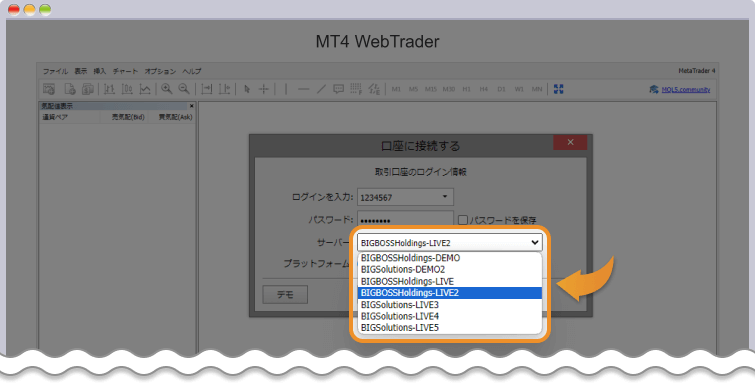The image size is (755, 386).
Task: Select the horizontal line drawing tool
Action: (x=303, y=89)
